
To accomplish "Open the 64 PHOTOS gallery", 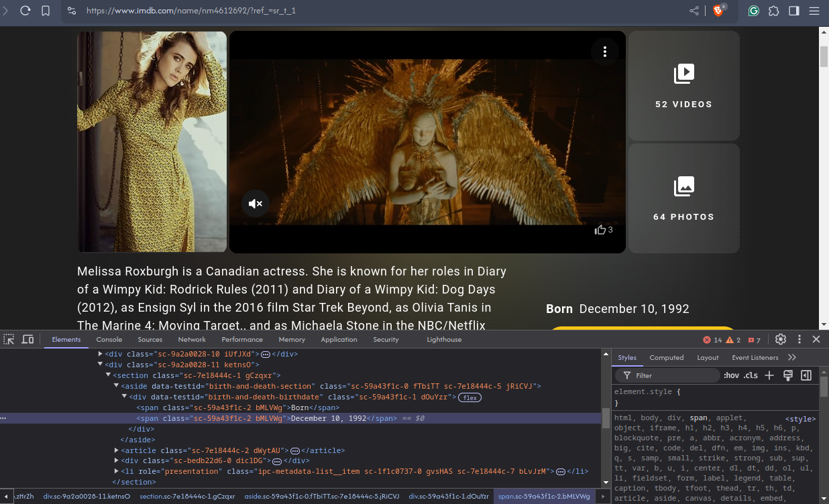I will pos(683,198).
